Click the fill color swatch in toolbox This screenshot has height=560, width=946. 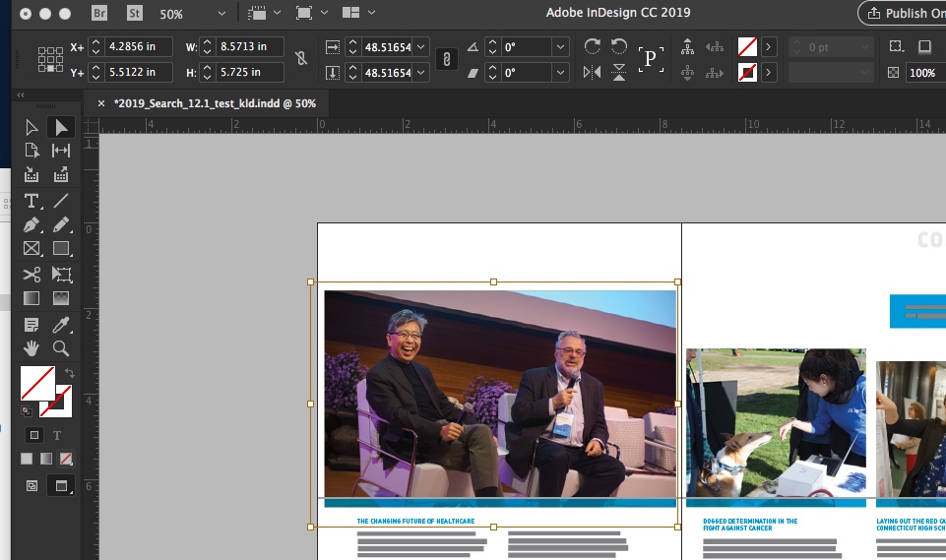point(37,383)
